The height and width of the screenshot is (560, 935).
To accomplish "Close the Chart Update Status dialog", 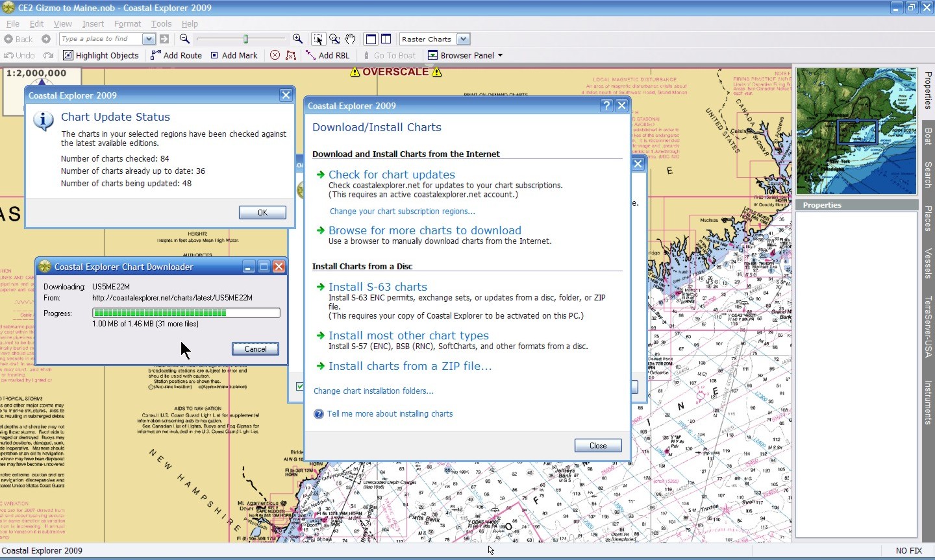I will (286, 95).
